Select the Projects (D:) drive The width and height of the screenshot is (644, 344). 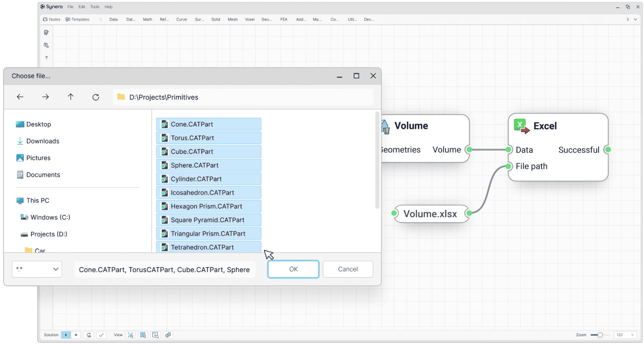point(43,234)
